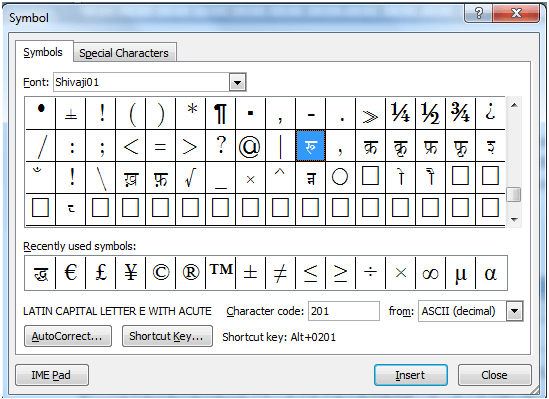Select the square root symbol in grid
549x399 pixels.
[190, 177]
